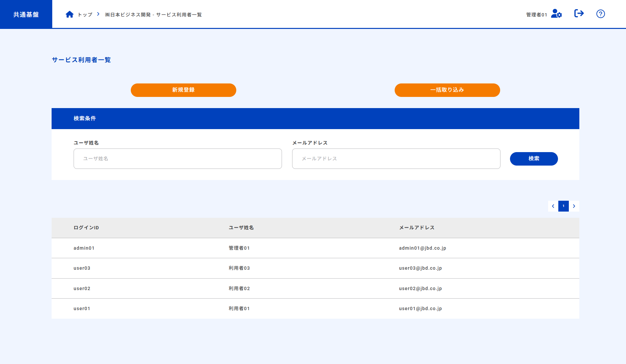Open the logout icon at top right
The height and width of the screenshot is (364, 626).
(579, 13)
